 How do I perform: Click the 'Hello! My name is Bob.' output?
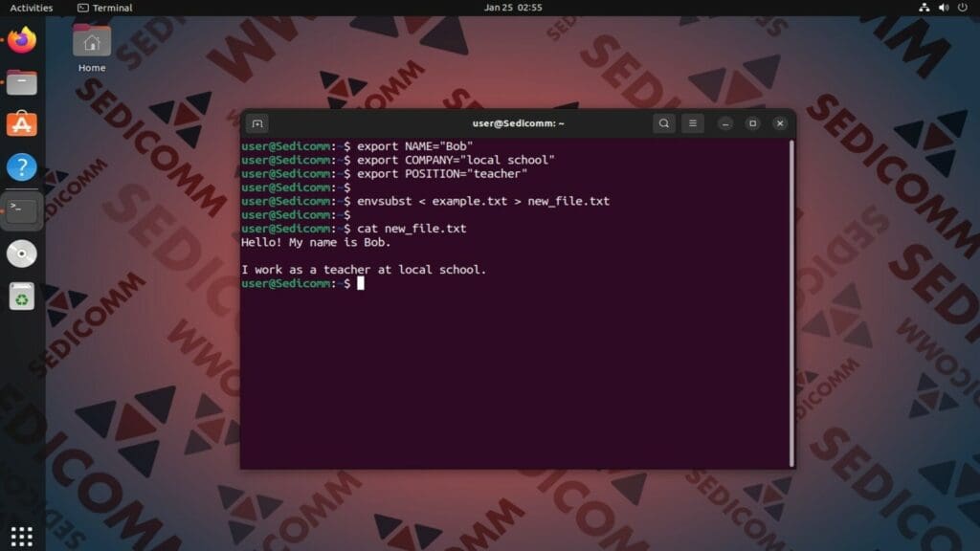pos(316,242)
